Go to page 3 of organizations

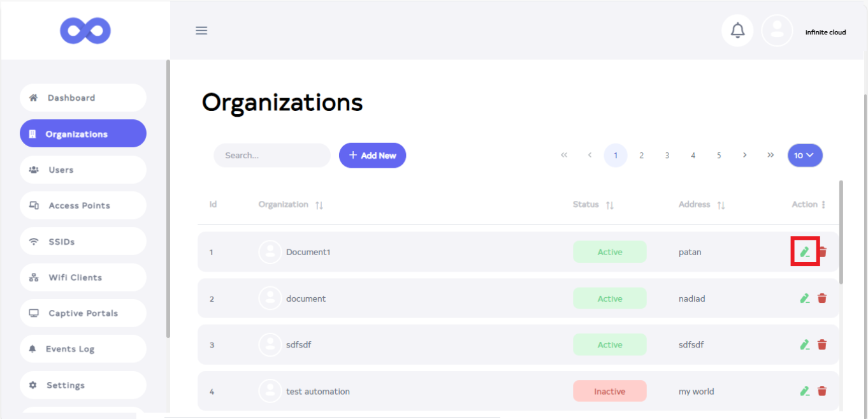[x=667, y=156]
